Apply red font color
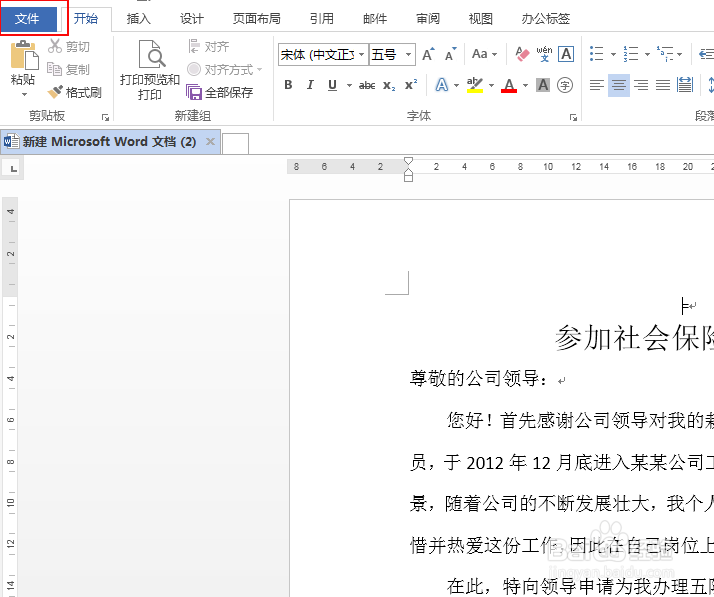Screen dimensions: 714x597 tap(509, 85)
